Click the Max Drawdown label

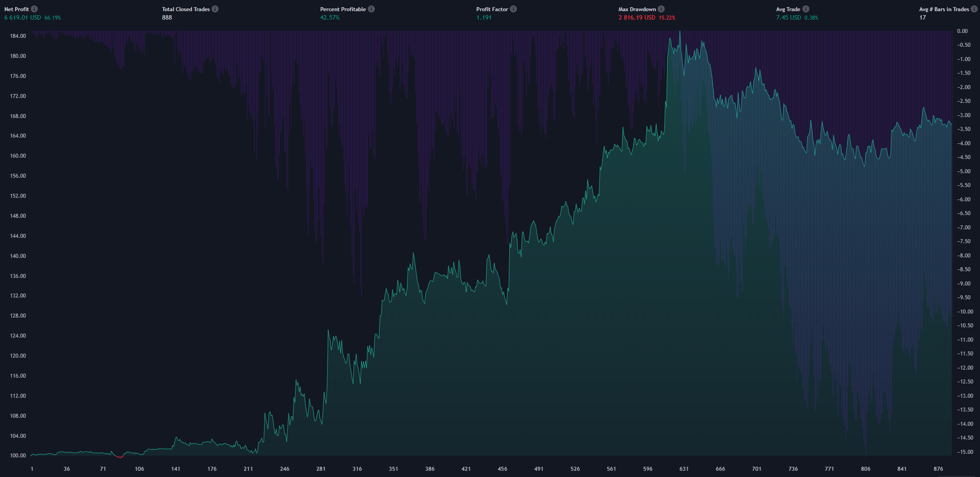(x=637, y=9)
